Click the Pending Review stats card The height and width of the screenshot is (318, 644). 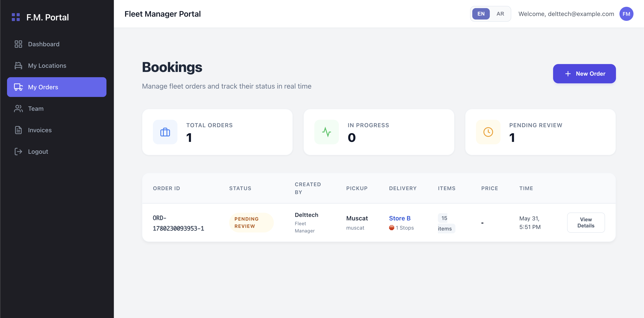tap(540, 132)
